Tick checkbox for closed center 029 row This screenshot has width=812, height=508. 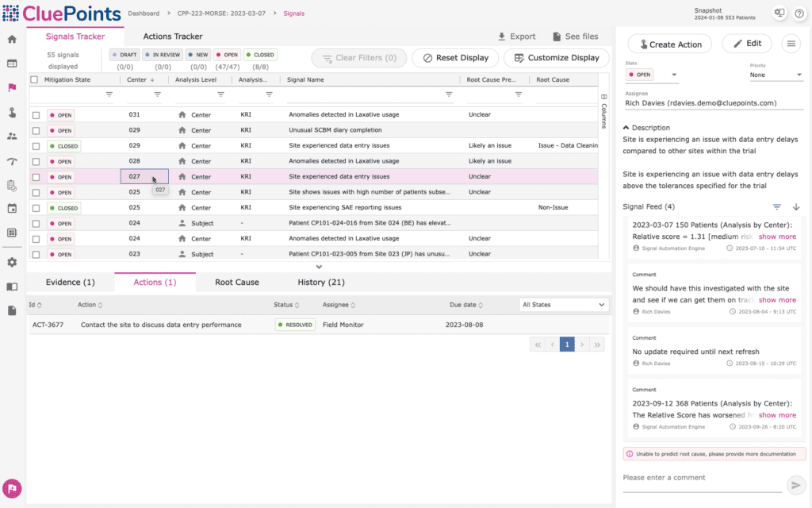coord(36,146)
